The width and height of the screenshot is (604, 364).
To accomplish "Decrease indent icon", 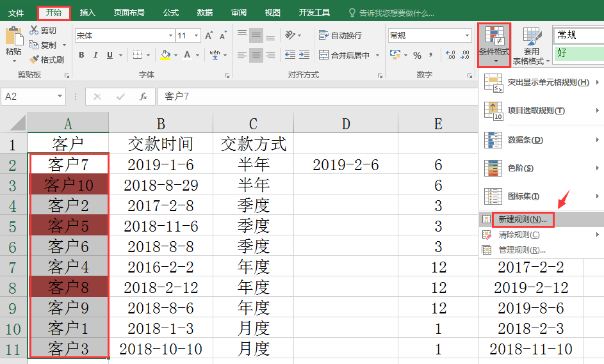I will pyautogui.click(x=290, y=55).
